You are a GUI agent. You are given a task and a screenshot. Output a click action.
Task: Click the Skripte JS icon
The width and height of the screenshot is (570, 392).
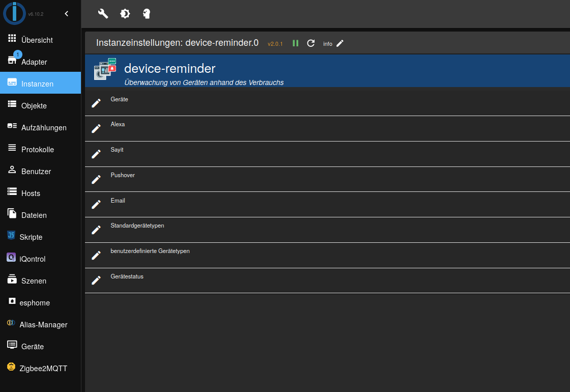tap(11, 236)
